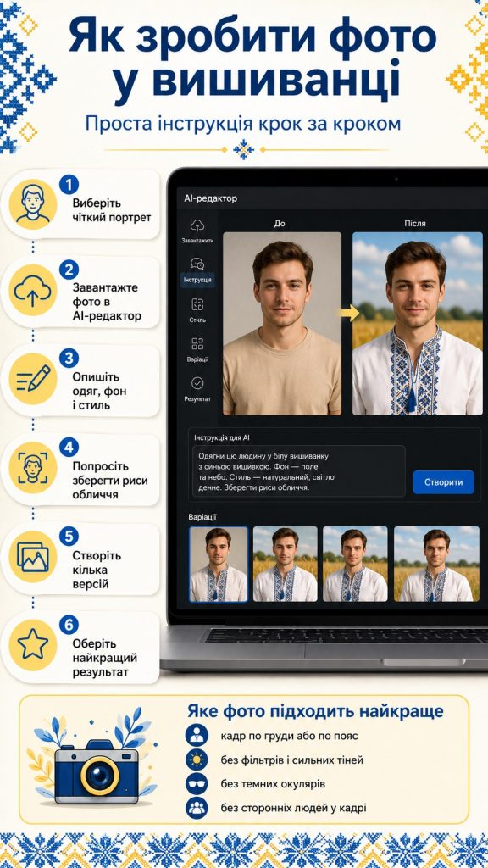Click the sunglasses icon in the tips list
The width and height of the screenshot is (488, 868).
197,783
